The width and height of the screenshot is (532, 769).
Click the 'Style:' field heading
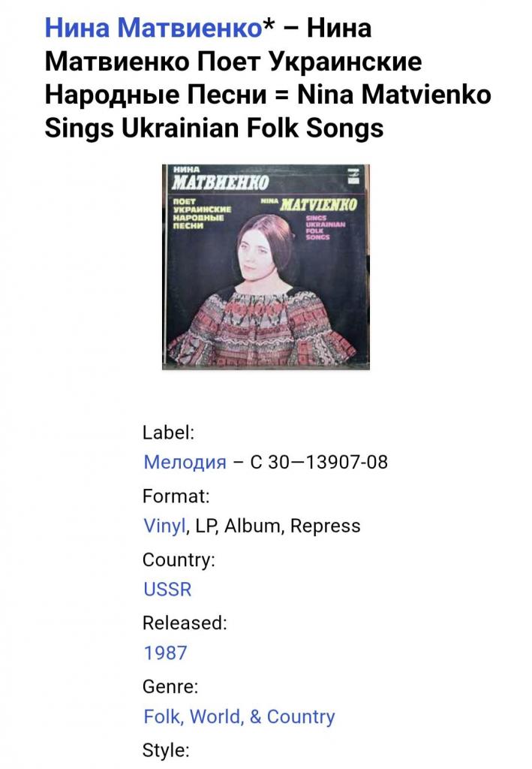pos(166,750)
